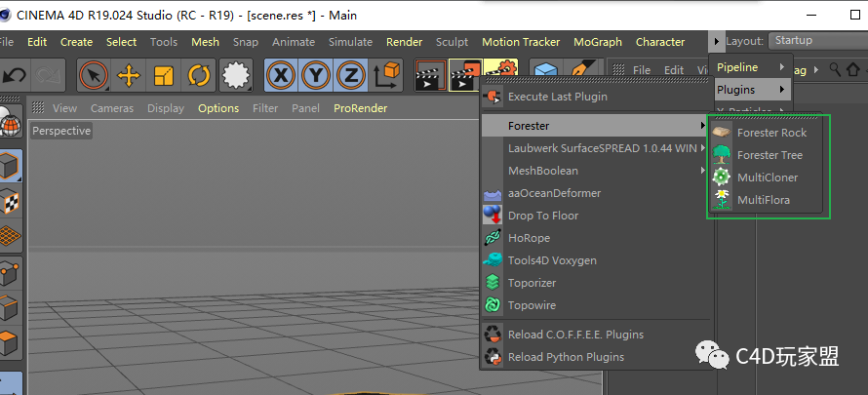
Task: Click Reload C.O.F.F.E.E. Plugins
Action: coord(596,335)
